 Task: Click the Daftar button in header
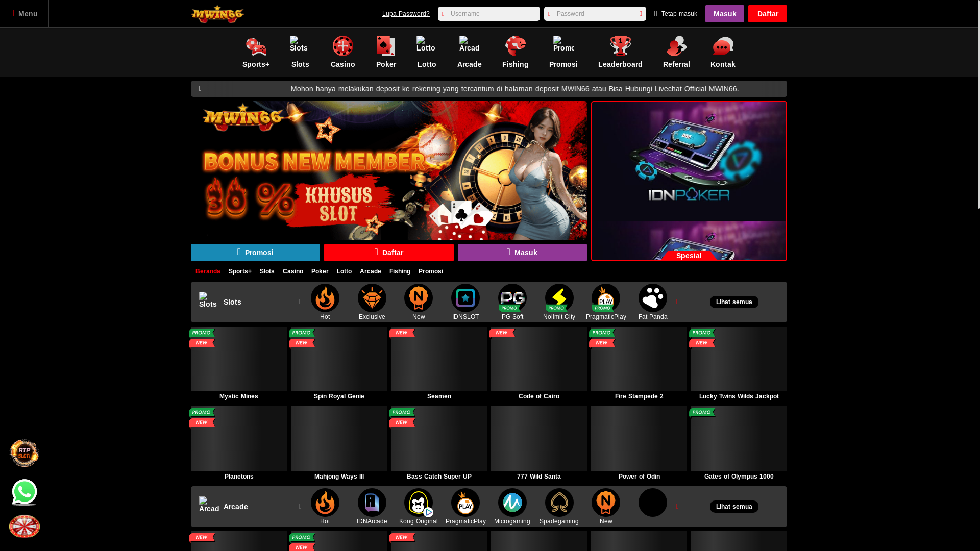[x=767, y=14]
